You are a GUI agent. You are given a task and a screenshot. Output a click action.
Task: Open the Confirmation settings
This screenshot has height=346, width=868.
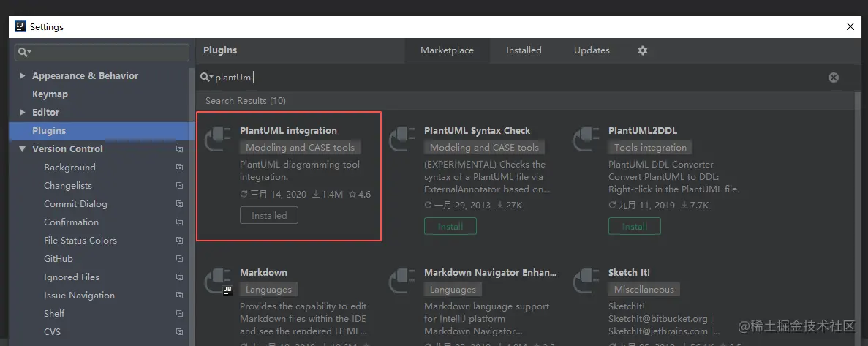[72, 222]
